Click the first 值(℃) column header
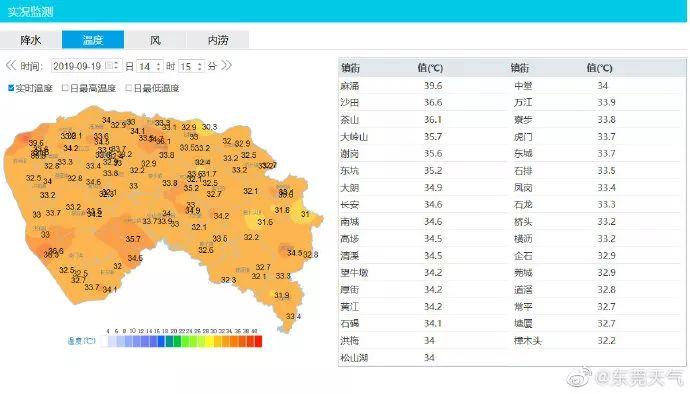 click(x=430, y=68)
